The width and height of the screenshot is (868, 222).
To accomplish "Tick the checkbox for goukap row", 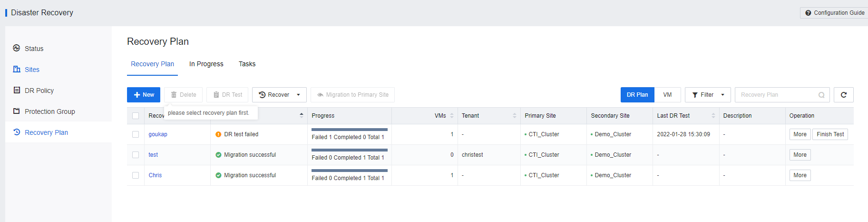I will 136,134.
